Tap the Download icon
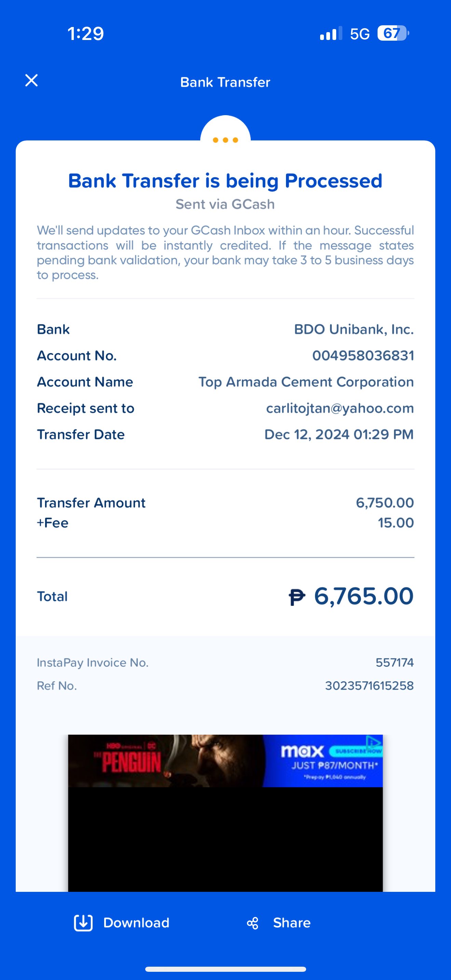Image resolution: width=451 pixels, height=980 pixels. point(83,923)
